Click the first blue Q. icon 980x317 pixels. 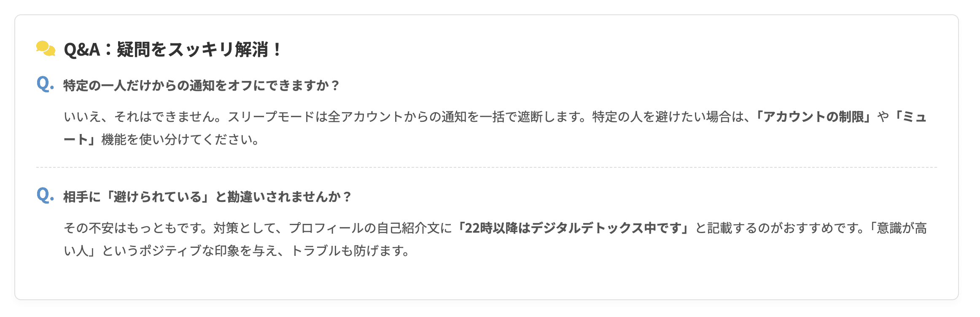coord(45,84)
